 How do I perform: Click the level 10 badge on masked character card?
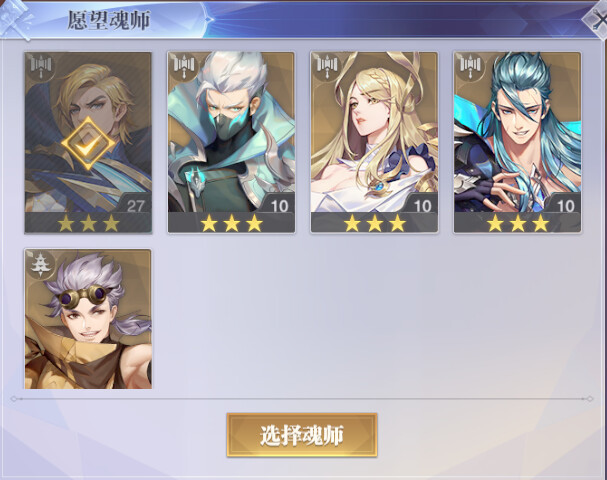(x=279, y=206)
